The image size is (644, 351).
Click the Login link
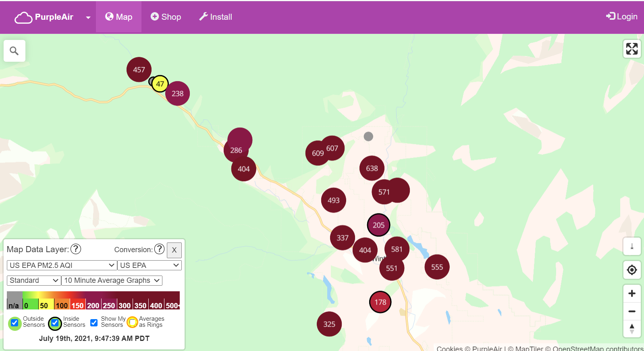(622, 17)
